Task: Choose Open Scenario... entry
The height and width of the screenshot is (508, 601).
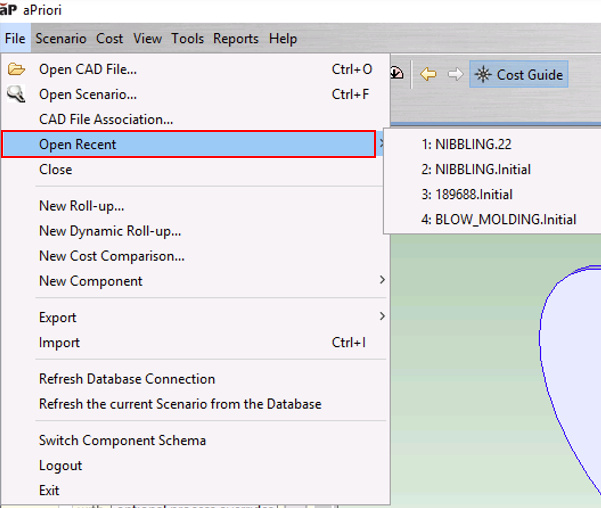Action: point(195,94)
